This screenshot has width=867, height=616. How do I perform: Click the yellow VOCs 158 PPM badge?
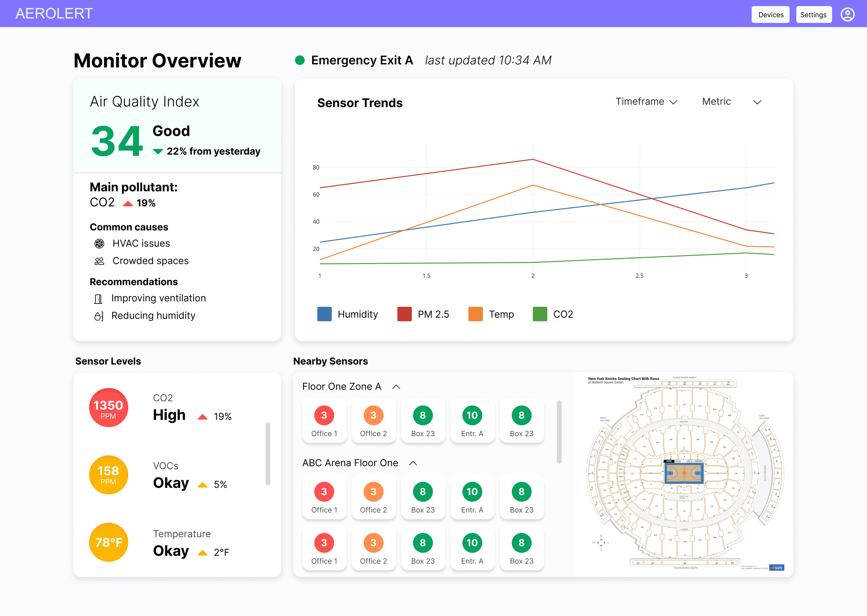[x=108, y=475]
